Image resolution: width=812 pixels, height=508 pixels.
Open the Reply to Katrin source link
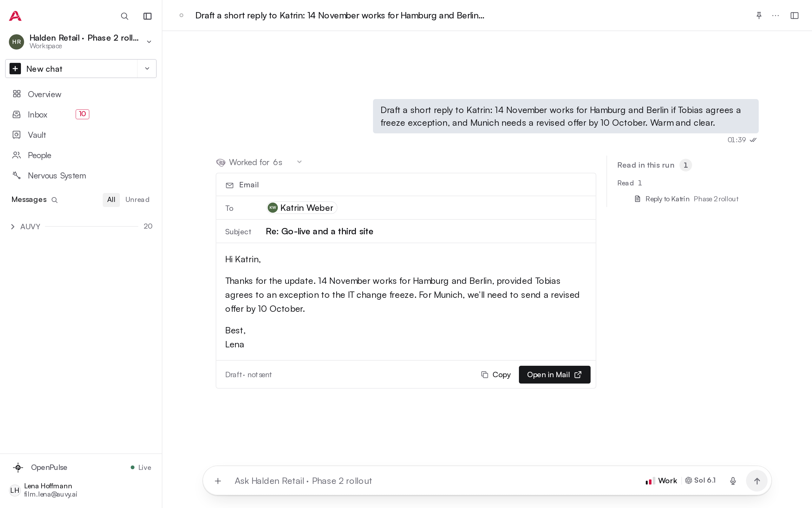click(x=667, y=199)
